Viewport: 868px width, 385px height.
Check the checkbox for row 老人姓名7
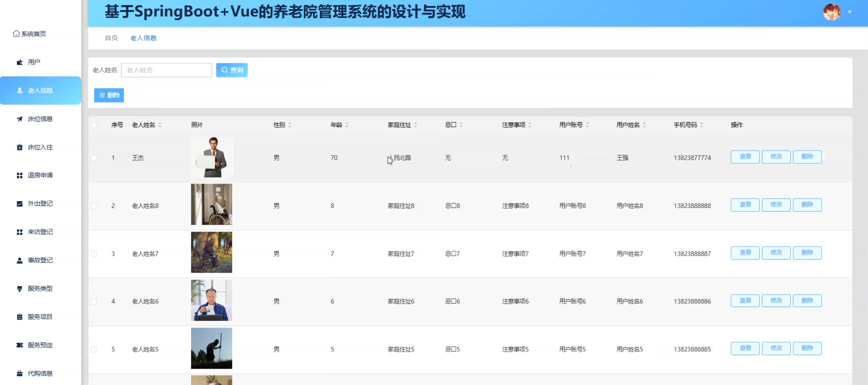click(x=94, y=254)
